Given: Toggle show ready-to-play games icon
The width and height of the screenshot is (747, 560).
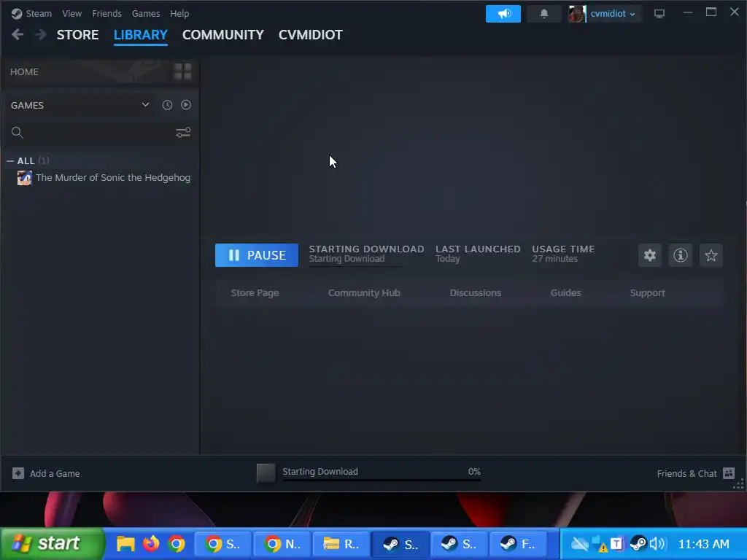Looking at the screenshot, I should 186,105.
